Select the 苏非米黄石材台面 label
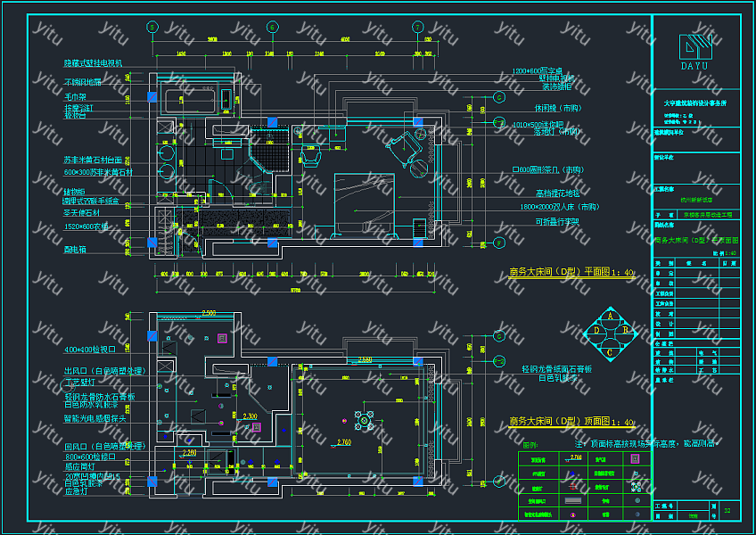 [x=93, y=160]
